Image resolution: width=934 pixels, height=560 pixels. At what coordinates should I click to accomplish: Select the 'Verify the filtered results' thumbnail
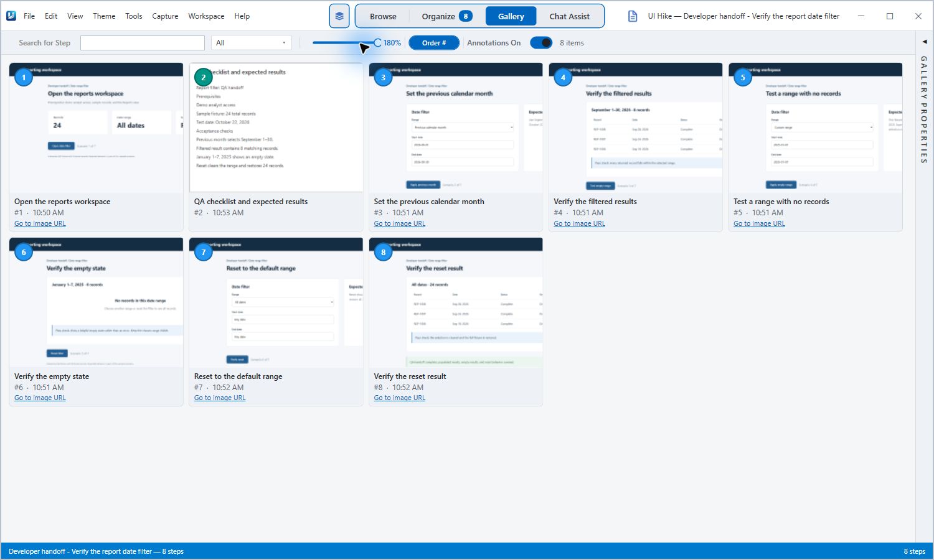pyautogui.click(x=636, y=128)
